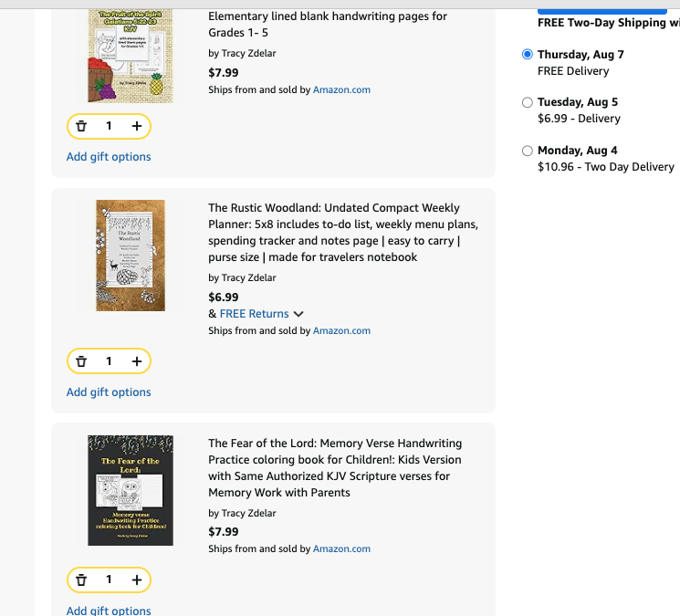Screen dimensions: 680x616
Task: Add gift options for Rustic Woodland planner
Action: pos(109,392)
